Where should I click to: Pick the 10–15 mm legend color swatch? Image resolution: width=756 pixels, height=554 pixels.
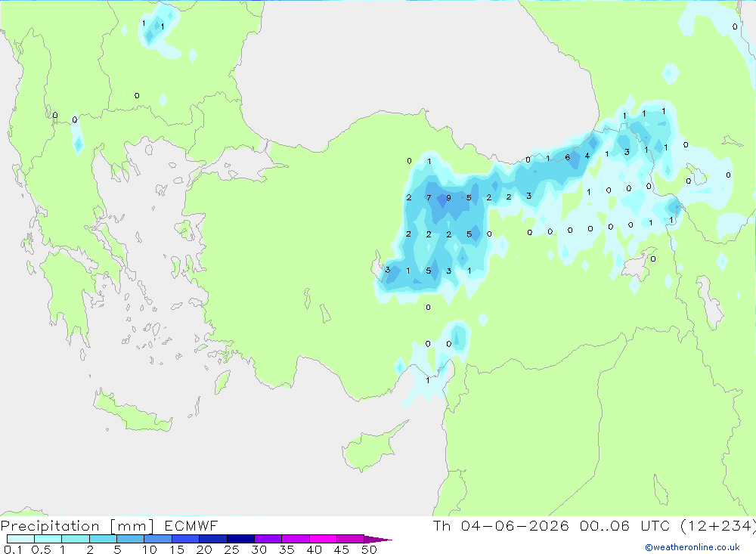click(x=158, y=539)
